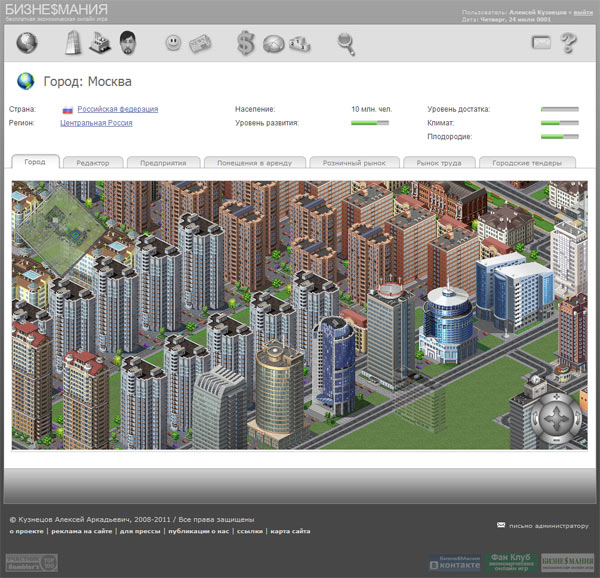
Task: Open the dollar sign finance icon
Action: 246,43
